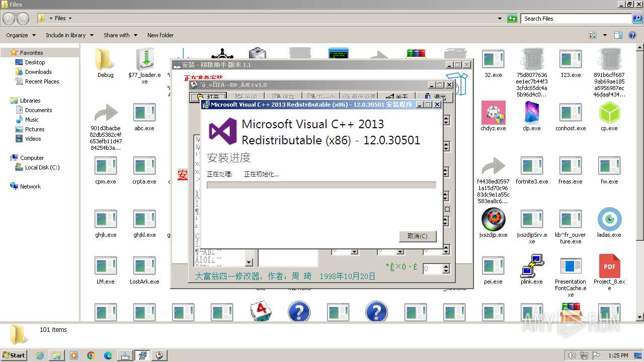Click the Explorer help question mark icon

632,35
